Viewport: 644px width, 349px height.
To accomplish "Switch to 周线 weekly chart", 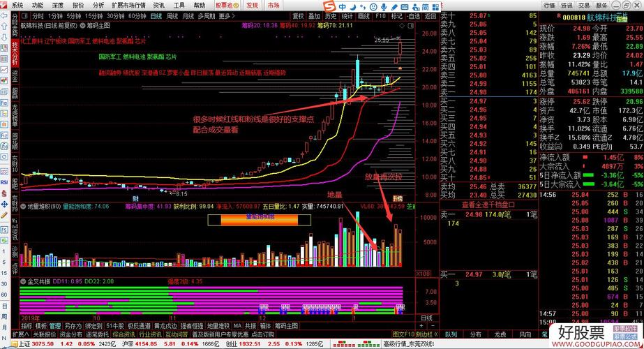I will (x=172, y=16).
